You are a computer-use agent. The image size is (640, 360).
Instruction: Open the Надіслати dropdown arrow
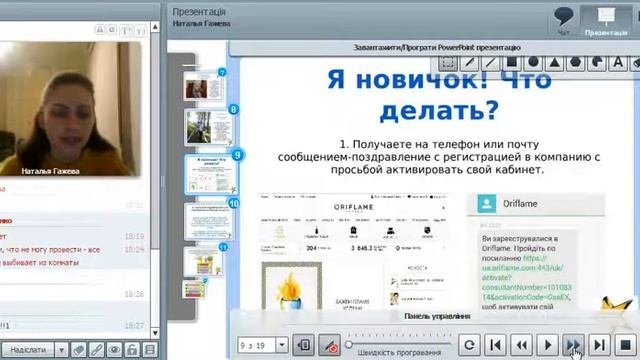[x=61, y=350]
